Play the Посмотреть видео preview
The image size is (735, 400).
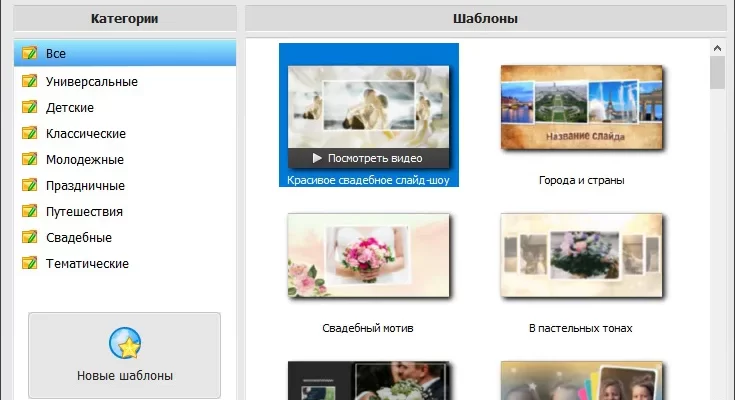[368, 158]
